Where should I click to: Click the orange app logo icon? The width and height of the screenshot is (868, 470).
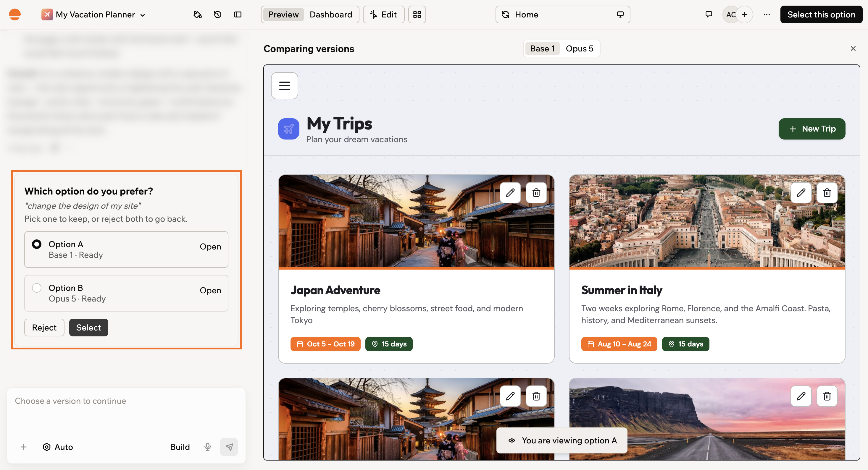click(15, 14)
